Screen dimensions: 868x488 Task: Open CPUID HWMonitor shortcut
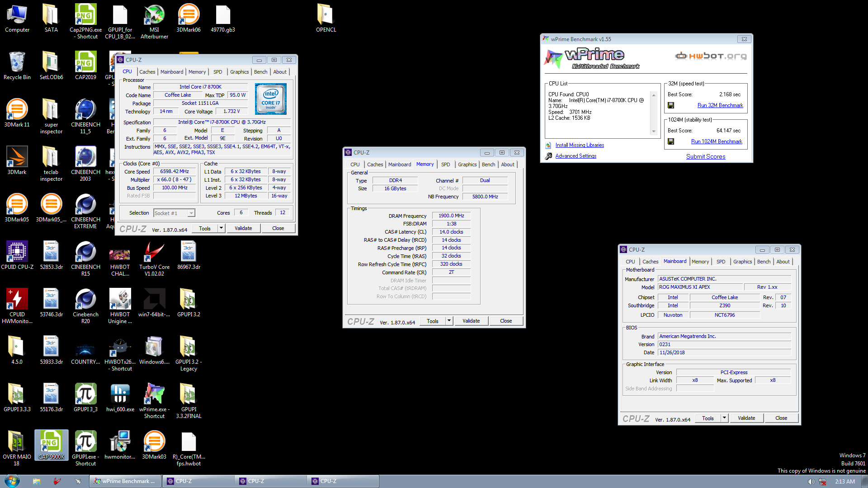pos(17,306)
